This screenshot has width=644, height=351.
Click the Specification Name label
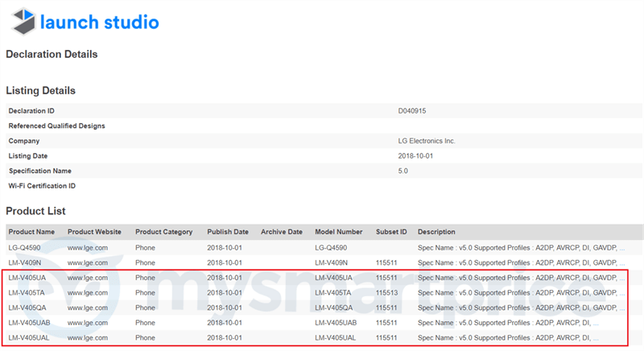39,171
